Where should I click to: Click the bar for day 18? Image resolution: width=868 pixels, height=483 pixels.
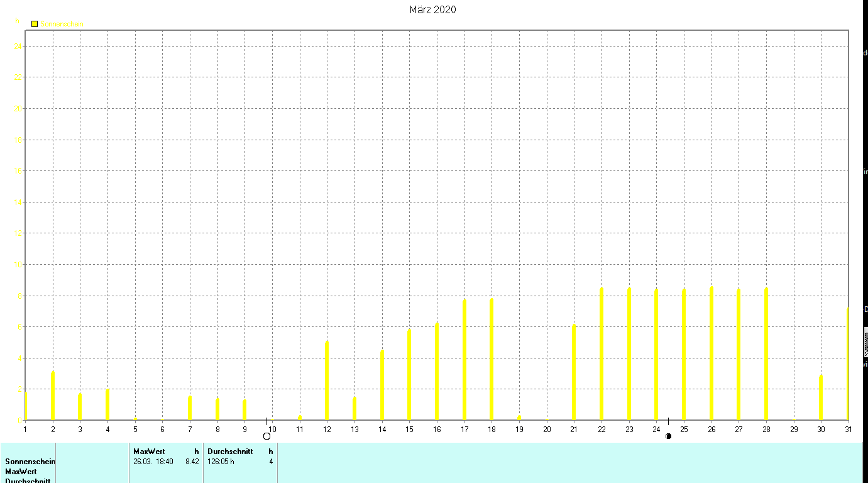(x=492, y=359)
